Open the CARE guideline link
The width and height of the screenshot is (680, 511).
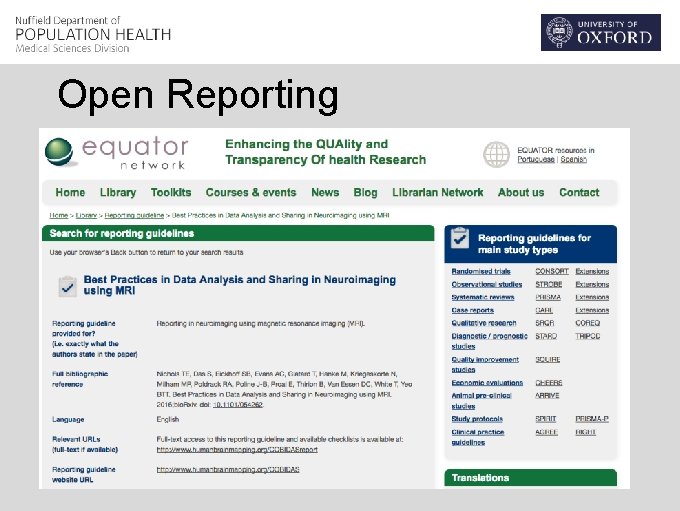click(544, 310)
